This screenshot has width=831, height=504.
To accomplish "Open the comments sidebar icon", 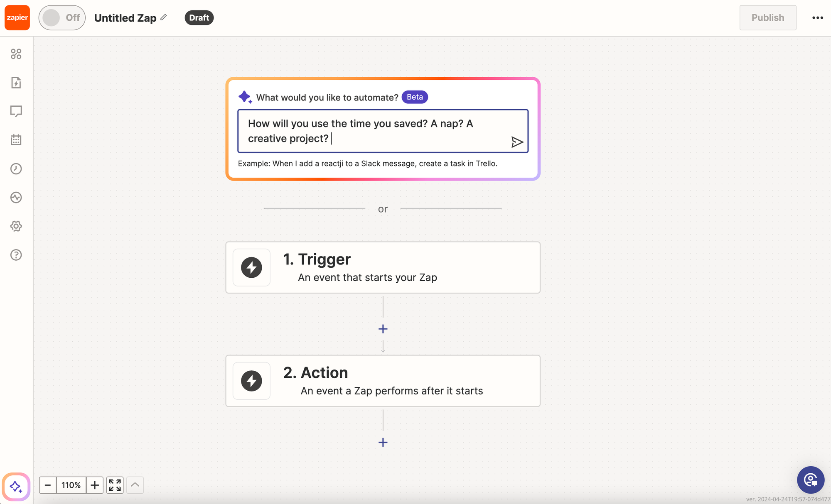I will point(16,111).
